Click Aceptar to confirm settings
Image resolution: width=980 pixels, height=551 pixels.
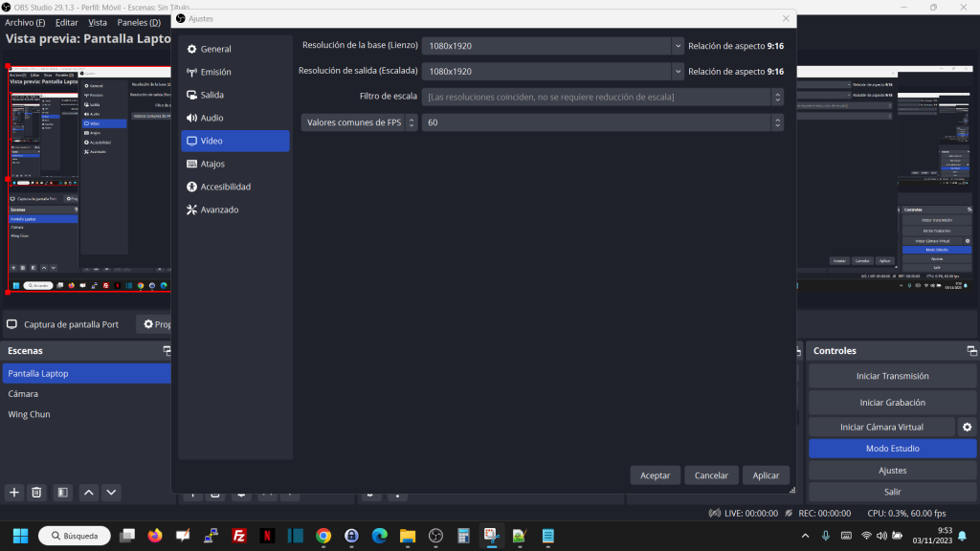[x=655, y=475]
